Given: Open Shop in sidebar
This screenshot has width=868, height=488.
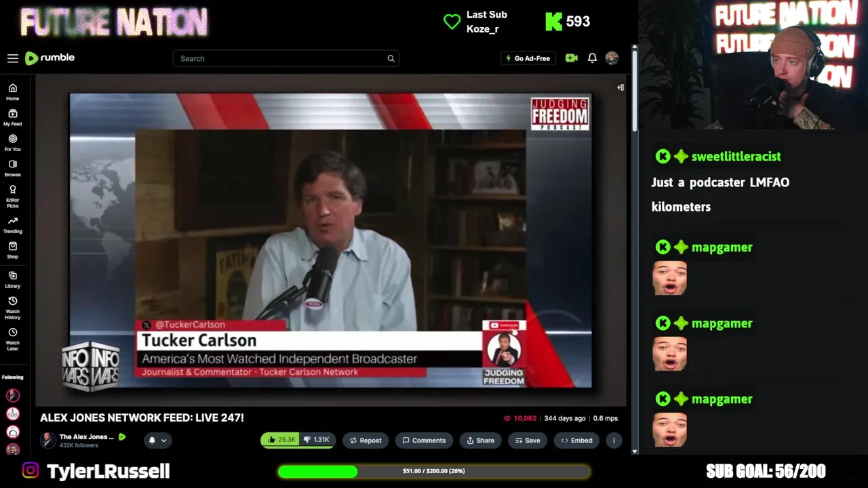Looking at the screenshot, I should click(12, 251).
